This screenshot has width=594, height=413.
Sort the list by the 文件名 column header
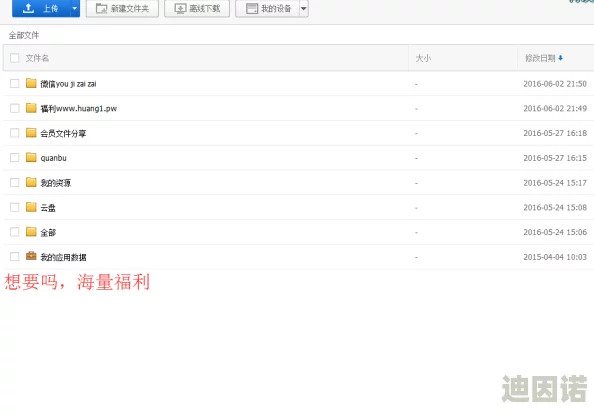(37, 58)
